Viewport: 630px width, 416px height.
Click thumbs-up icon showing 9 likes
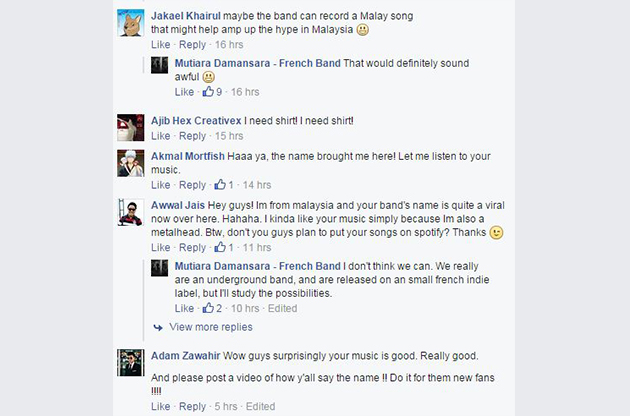[x=209, y=92]
